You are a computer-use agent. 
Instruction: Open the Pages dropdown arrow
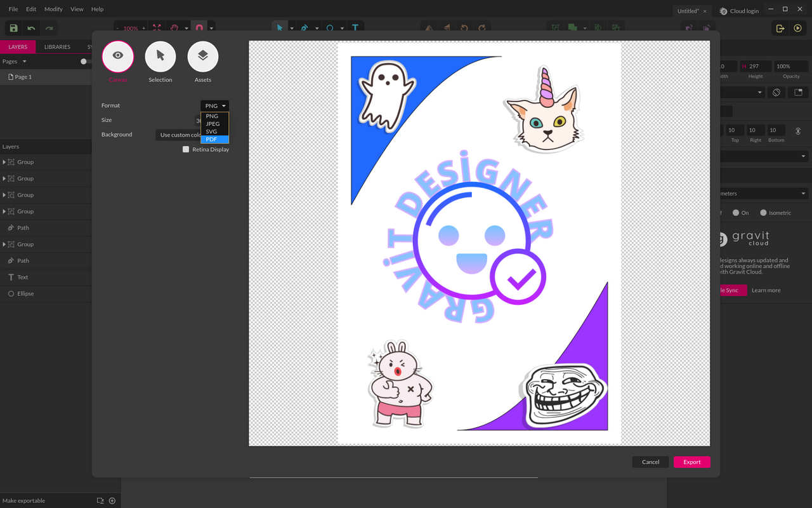25,62
